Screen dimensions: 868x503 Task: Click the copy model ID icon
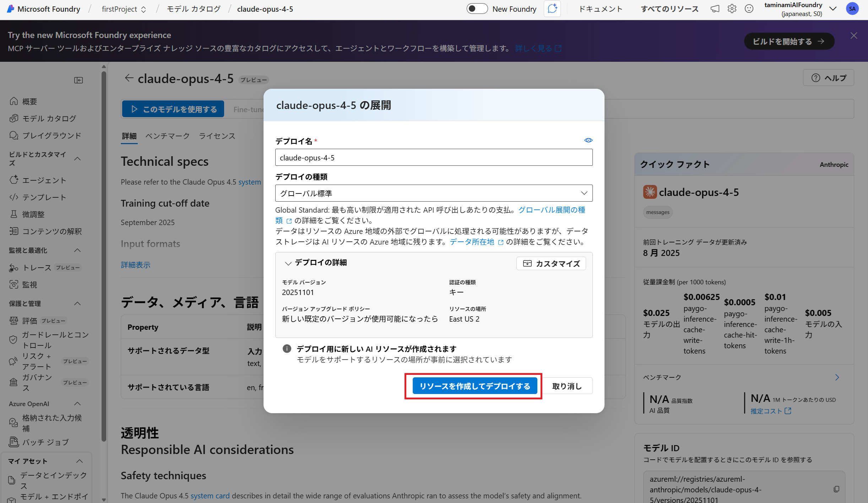(x=837, y=489)
